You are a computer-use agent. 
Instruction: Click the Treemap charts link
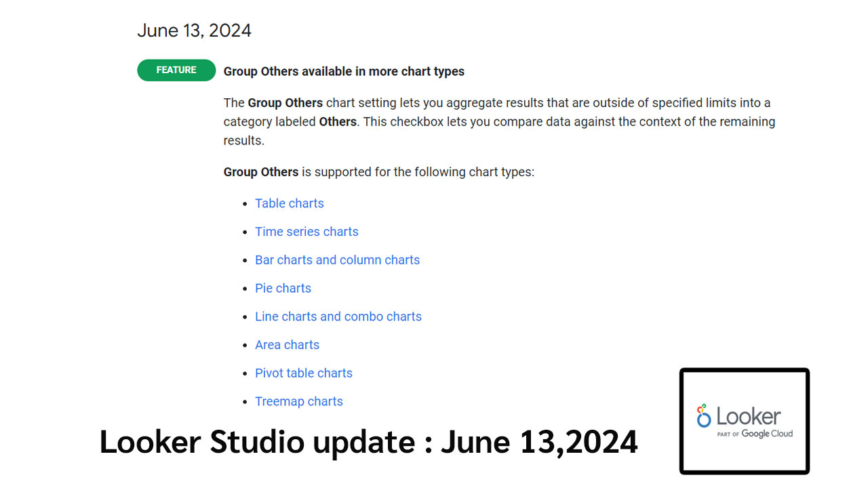(x=298, y=401)
